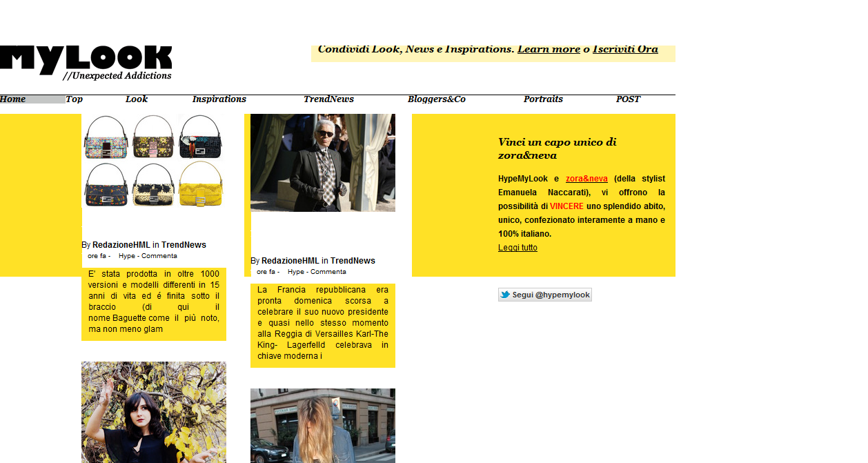Open the zora&neva red link

point(586,179)
